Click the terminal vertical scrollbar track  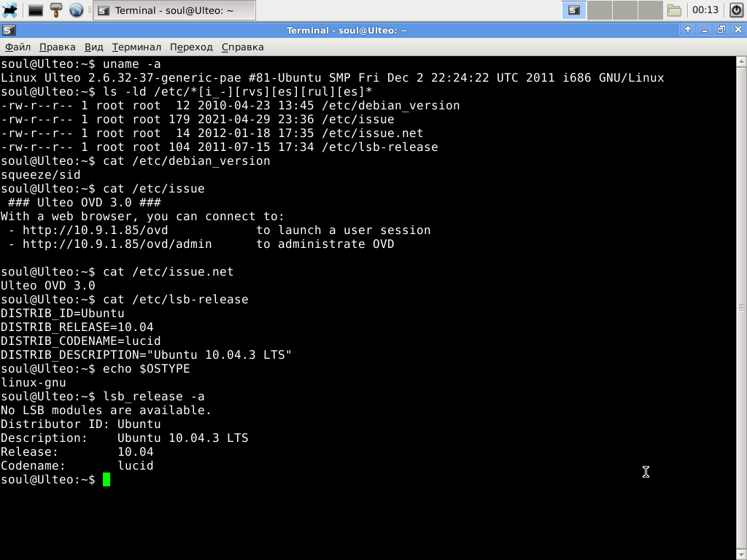pos(741,308)
